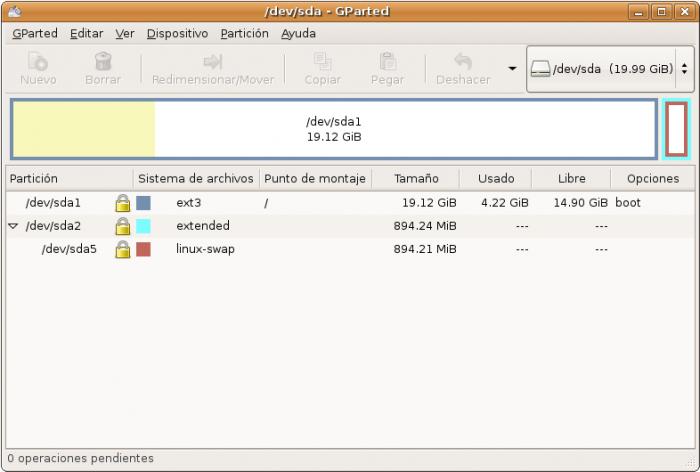The height and width of the screenshot is (472, 700).
Task: Minimize the GParted window
Action: [638, 12]
